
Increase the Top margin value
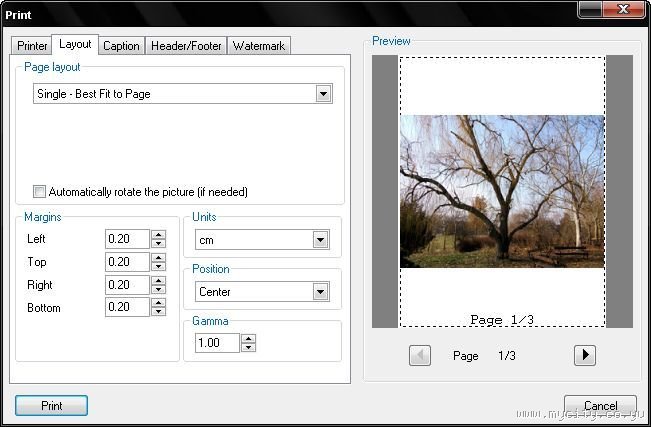159,258
